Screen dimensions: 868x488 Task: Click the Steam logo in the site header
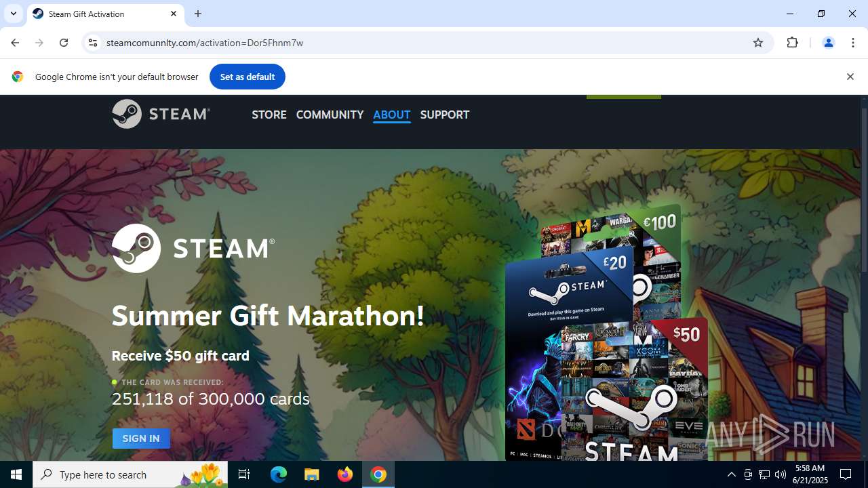(161, 114)
